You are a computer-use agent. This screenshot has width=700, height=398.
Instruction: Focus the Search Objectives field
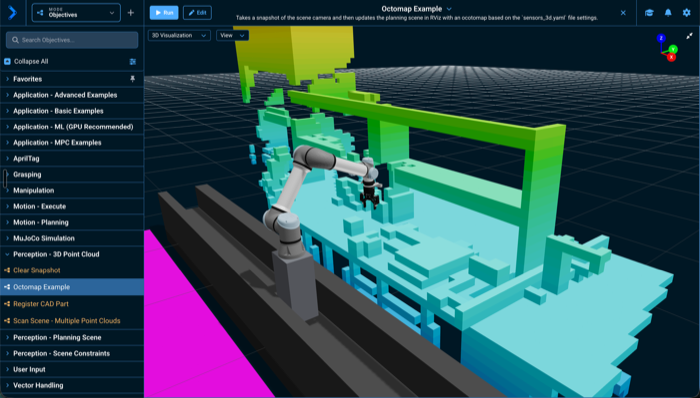point(72,40)
